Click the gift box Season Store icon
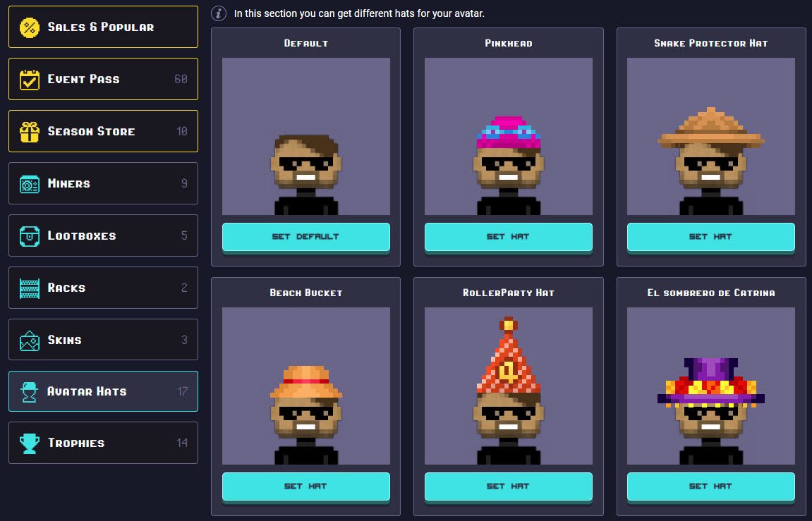 tap(30, 132)
